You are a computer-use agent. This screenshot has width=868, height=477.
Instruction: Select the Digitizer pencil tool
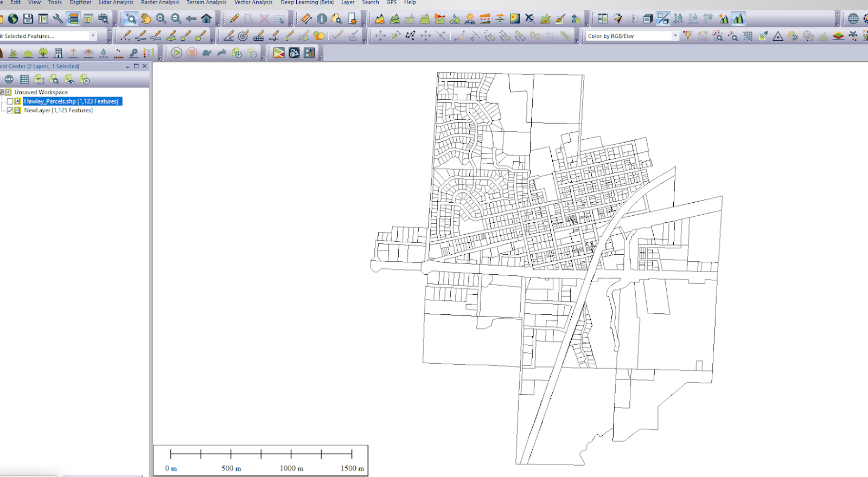coord(234,19)
